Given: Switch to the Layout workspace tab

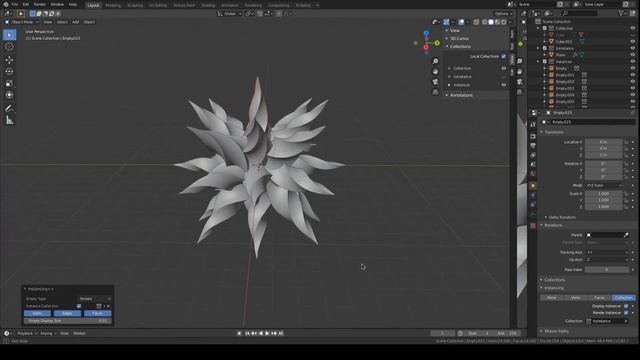Looking at the screenshot, I should point(93,5).
